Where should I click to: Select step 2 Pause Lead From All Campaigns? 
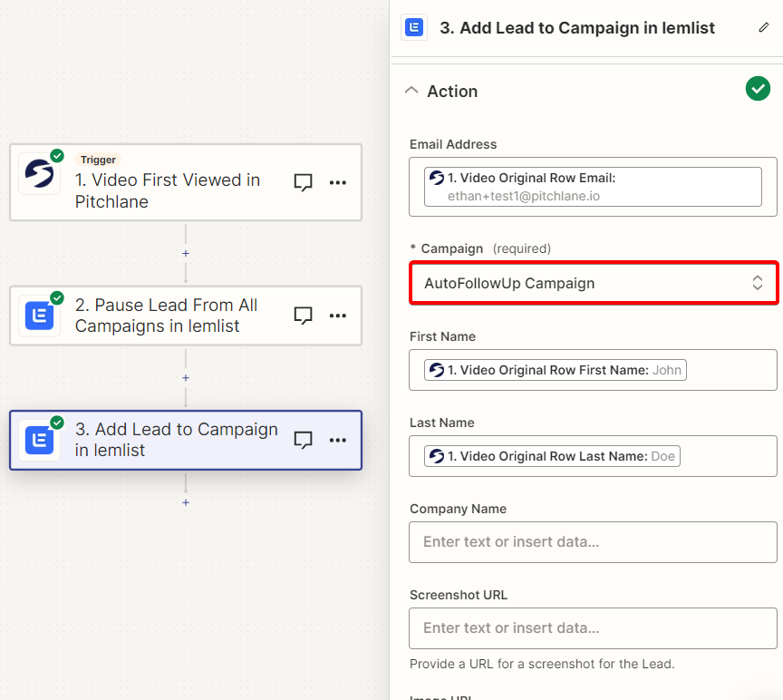pos(186,316)
